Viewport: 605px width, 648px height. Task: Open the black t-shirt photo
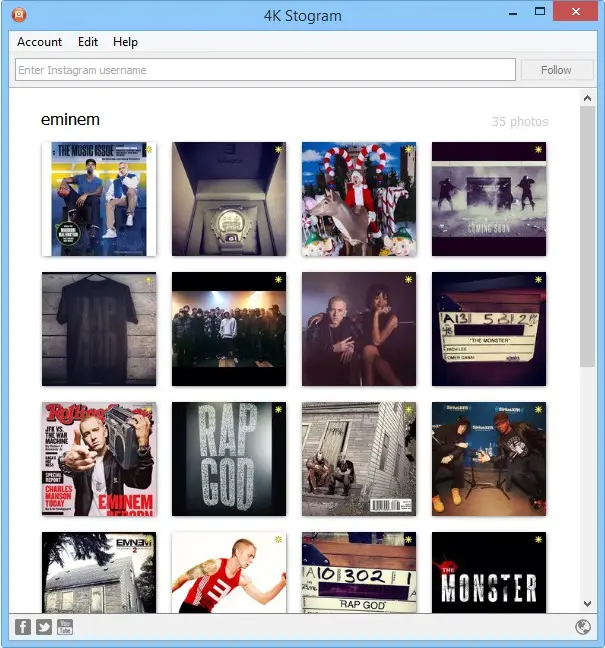click(x=99, y=329)
